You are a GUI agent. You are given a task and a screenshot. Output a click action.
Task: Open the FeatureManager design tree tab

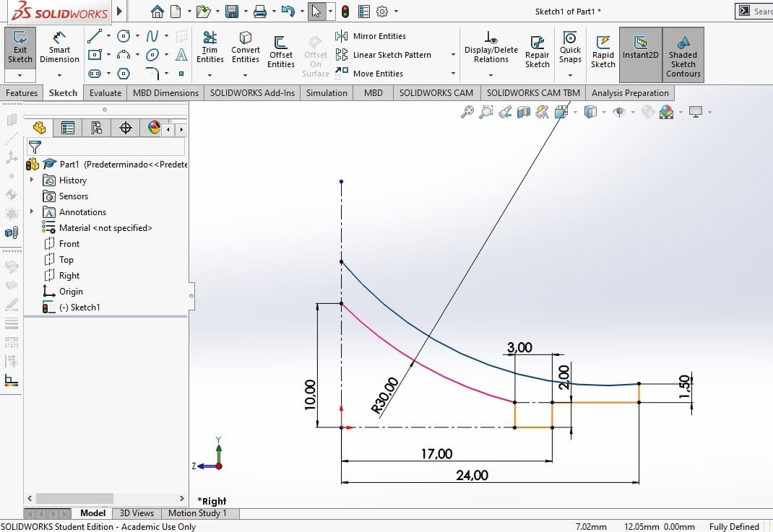pos(40,128)
